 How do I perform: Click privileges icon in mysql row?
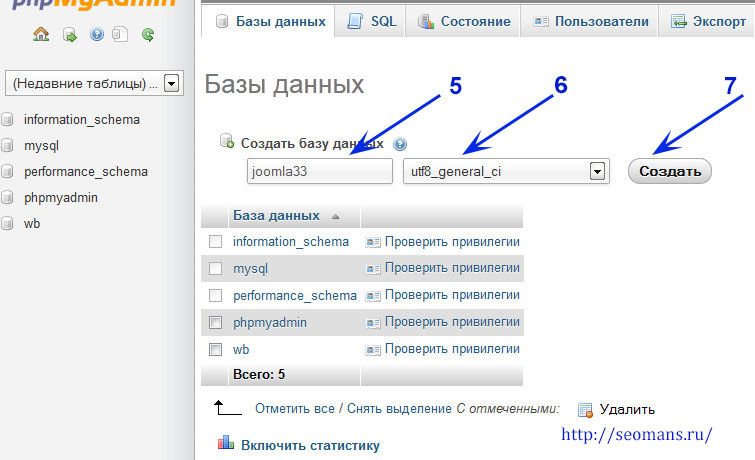pos(373,268)
